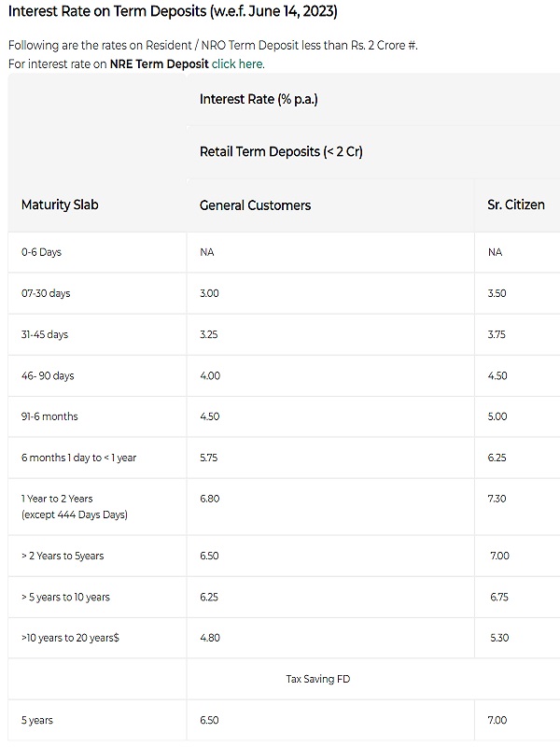Click the "0-6 Days" maturity slab cell
The height and width of the screenshot is (747, 560).
pos(41,252)
